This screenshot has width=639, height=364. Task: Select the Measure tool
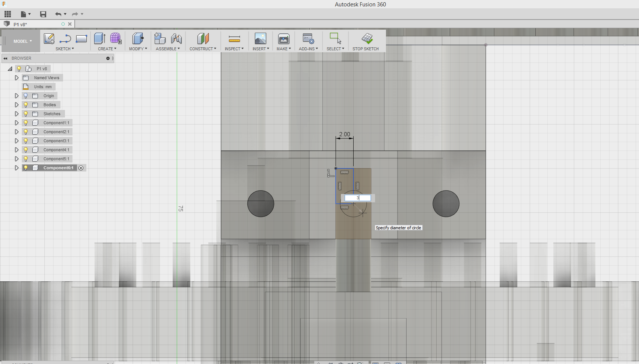234,39
